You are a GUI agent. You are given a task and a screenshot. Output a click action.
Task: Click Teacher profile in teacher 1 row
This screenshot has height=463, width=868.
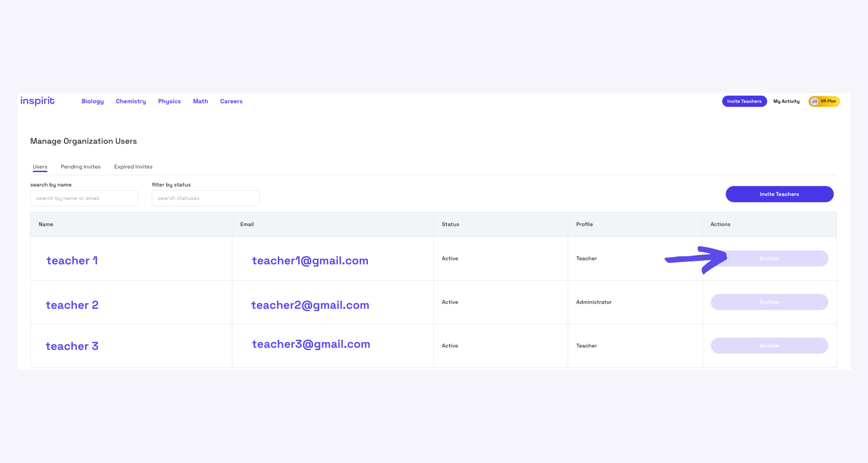click(587, 258)
